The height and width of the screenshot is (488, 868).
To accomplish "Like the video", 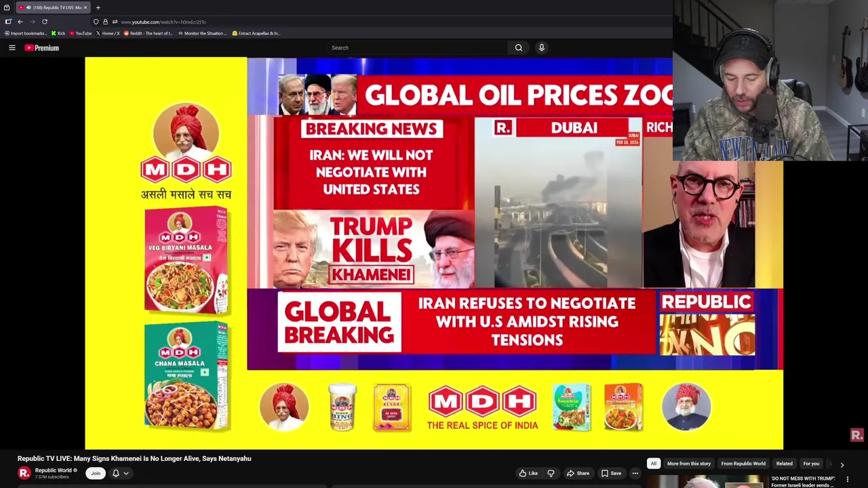I will (x=528, y=473).
